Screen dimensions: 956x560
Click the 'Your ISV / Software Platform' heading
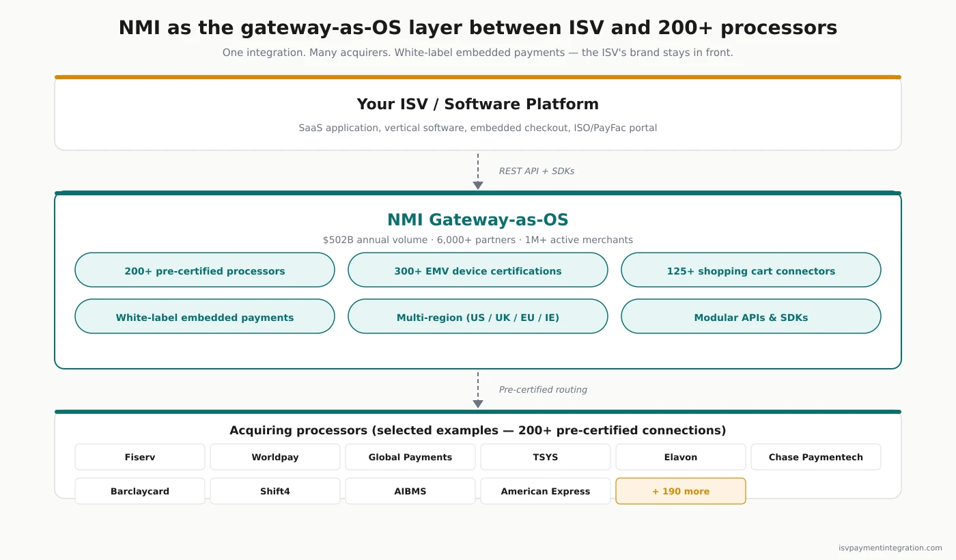(478, 104)
